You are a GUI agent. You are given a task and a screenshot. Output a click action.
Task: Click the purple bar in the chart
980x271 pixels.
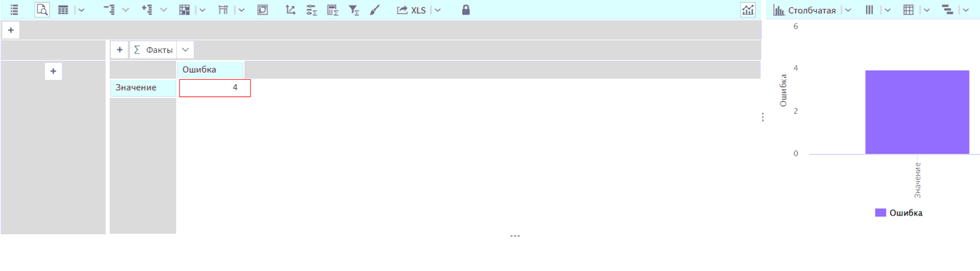[x=917, y=112]
